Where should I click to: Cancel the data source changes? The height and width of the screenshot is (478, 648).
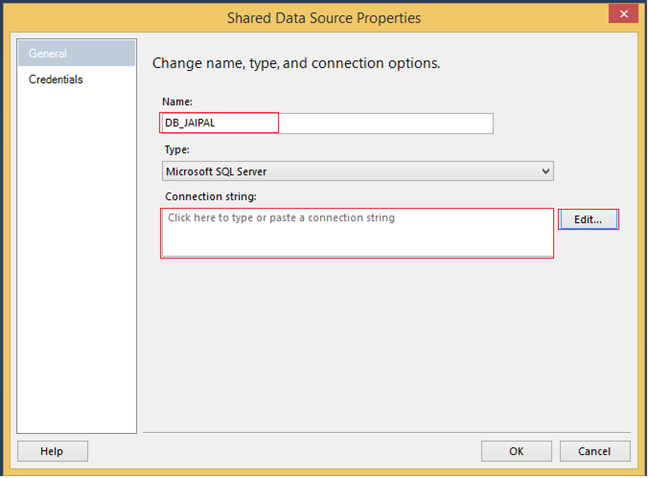tap(595, 451)
